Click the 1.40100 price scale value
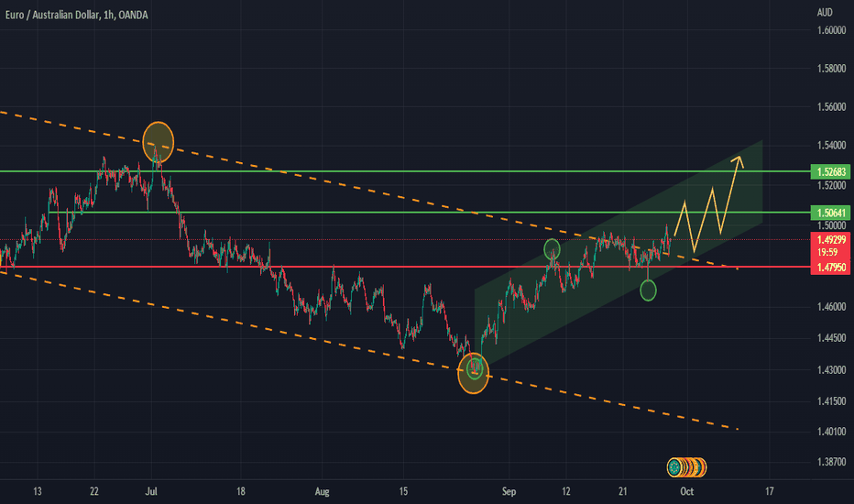The height and width of the screenshot is (504, 854). click(831, 432)
